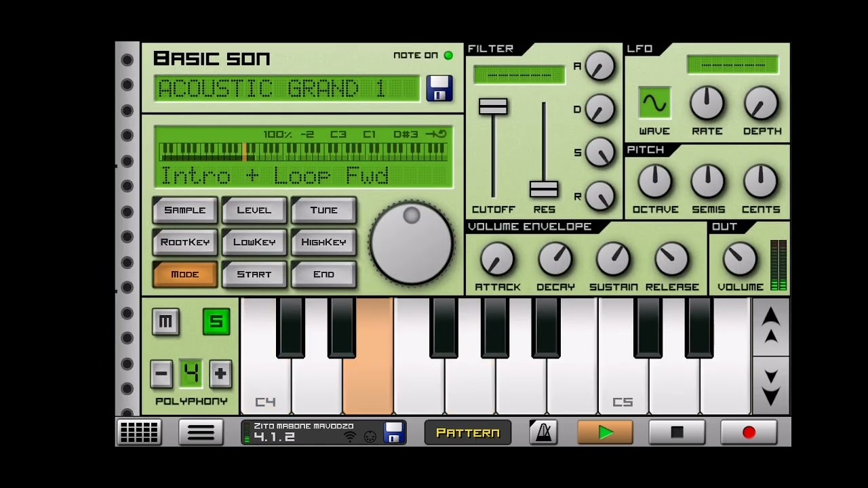The height and width of the screenshot is (488, 868).
Task: Click the LFO Rate knob
Action: tap(707, 104)
